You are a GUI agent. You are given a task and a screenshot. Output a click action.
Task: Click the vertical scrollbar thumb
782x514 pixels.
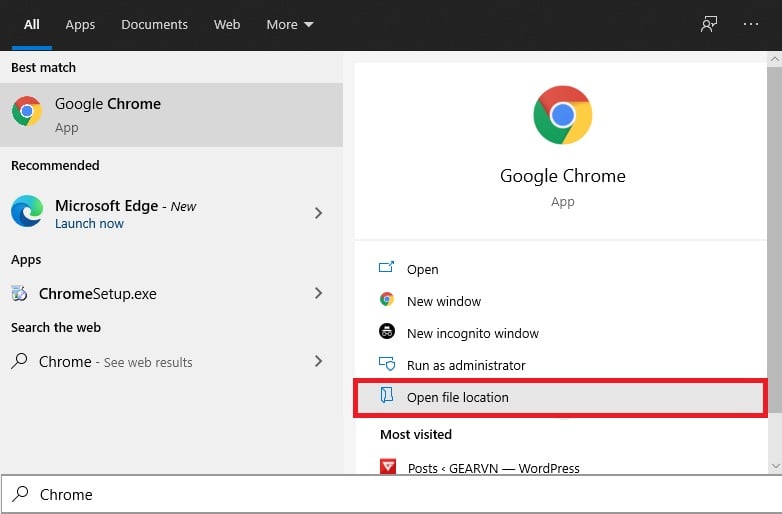point(775,239)
